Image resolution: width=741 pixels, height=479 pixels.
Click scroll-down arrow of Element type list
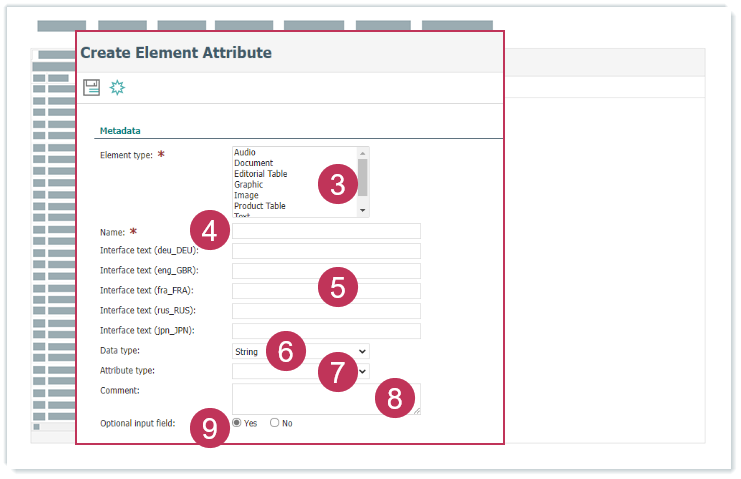coord(364,211)
